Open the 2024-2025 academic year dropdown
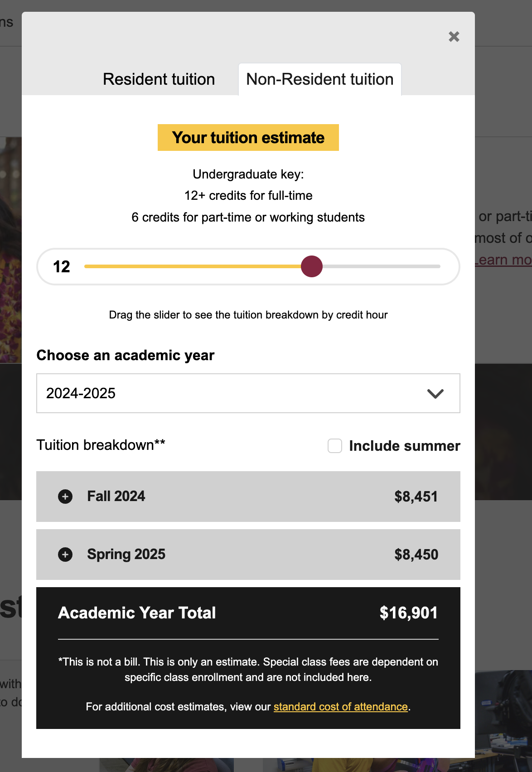The image size is (532, 772). pos(248,393)
